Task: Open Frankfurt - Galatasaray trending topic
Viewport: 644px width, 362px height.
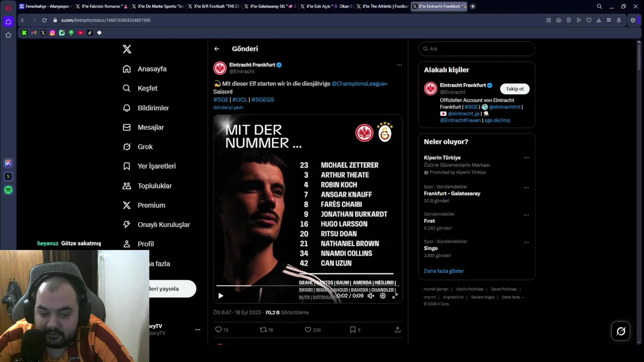Action: point(452,194)
